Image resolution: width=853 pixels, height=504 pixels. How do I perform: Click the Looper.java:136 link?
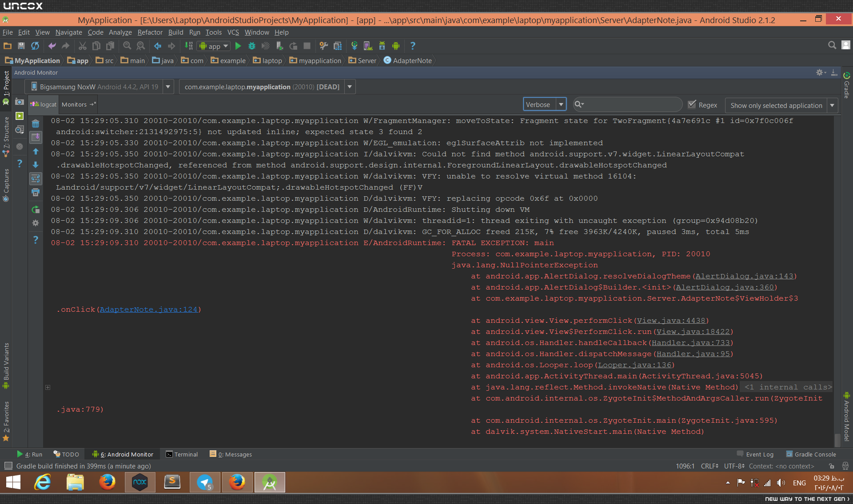pos(634,365)
